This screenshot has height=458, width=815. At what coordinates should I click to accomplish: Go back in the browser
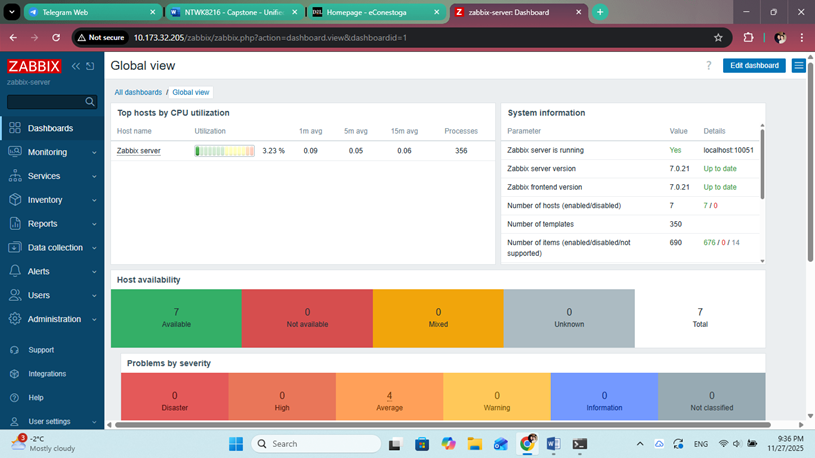(x=13, y=37)
